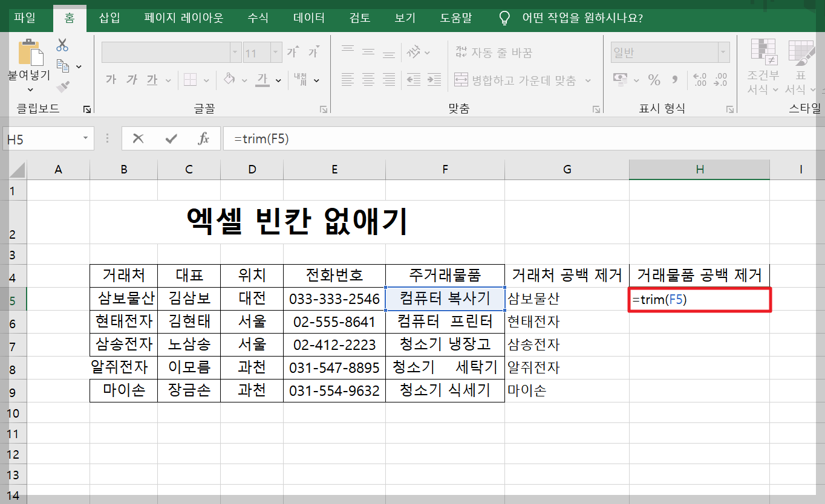
Task: Open the font color picker arrow
Action: tap(278, 80)
